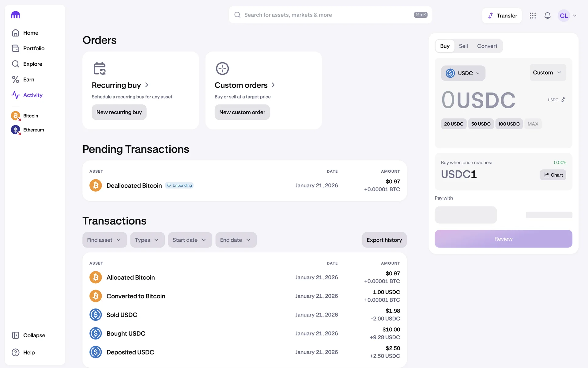Click the Explore magnifier icon
This screenshot has width=588, height=368.
[x=15, y=64]
